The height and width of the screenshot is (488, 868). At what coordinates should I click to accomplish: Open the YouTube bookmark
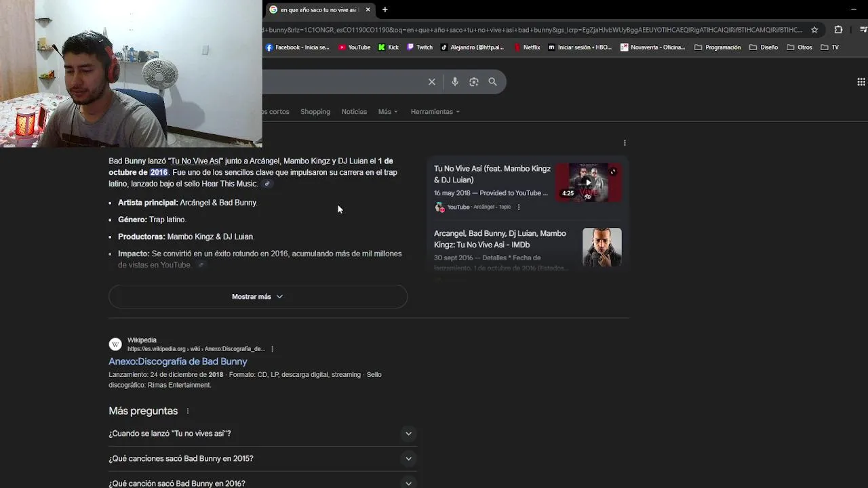coord(355,47)
